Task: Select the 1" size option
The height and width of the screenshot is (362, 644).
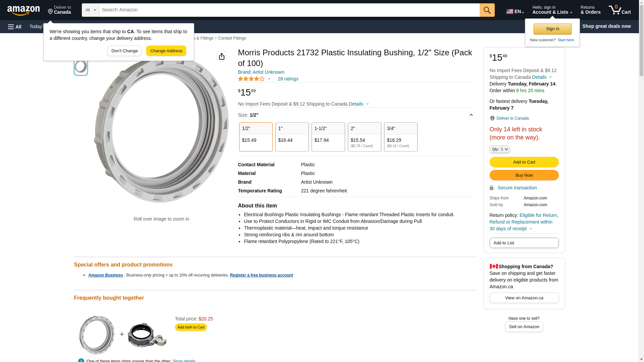Action: [292, 137]
